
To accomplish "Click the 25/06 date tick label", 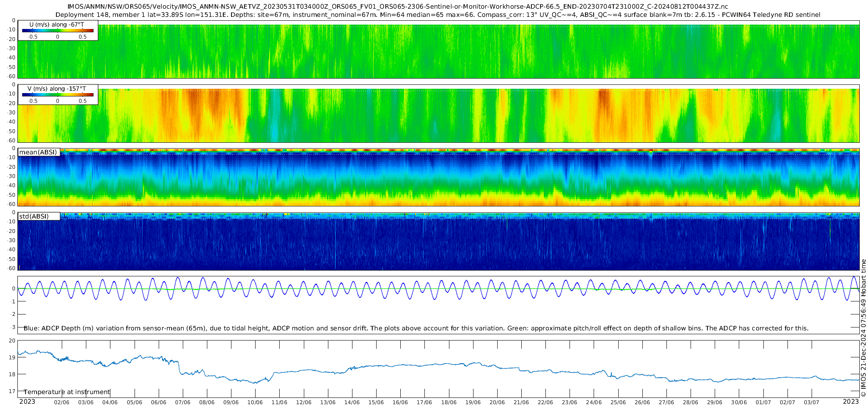I will (x=618, y=402).
